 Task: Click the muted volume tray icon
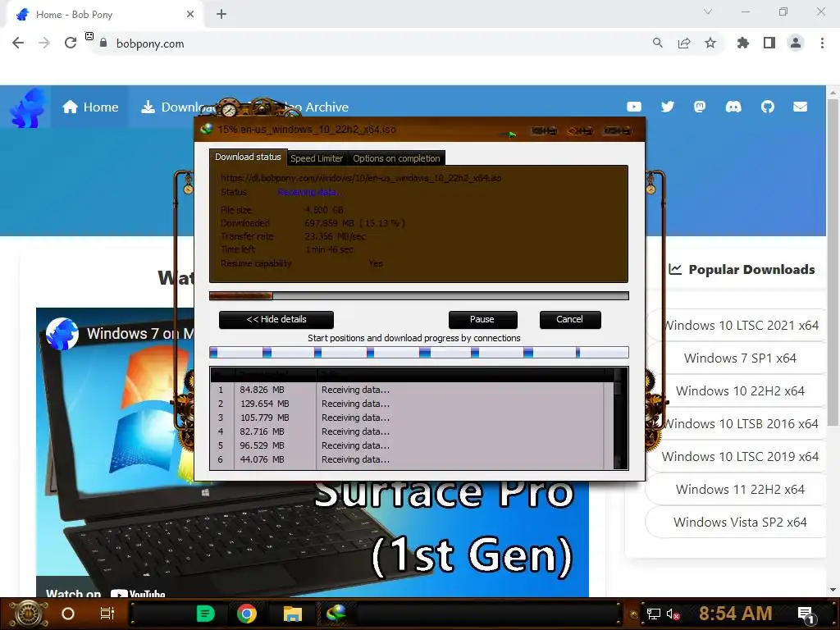point(673,614)
